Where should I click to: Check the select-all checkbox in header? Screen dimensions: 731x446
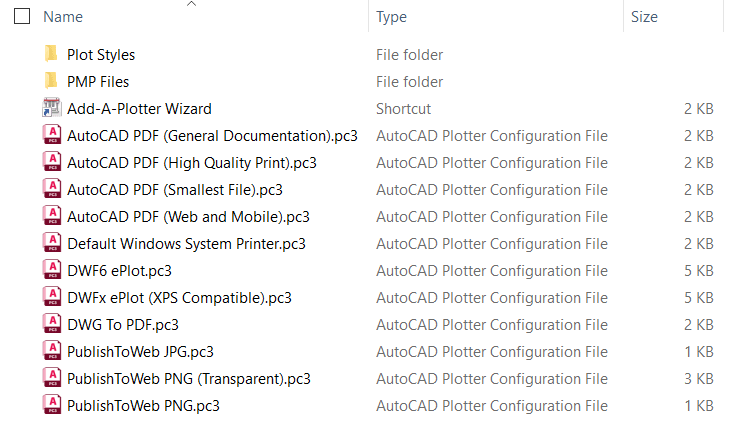(x=22, y=17)
